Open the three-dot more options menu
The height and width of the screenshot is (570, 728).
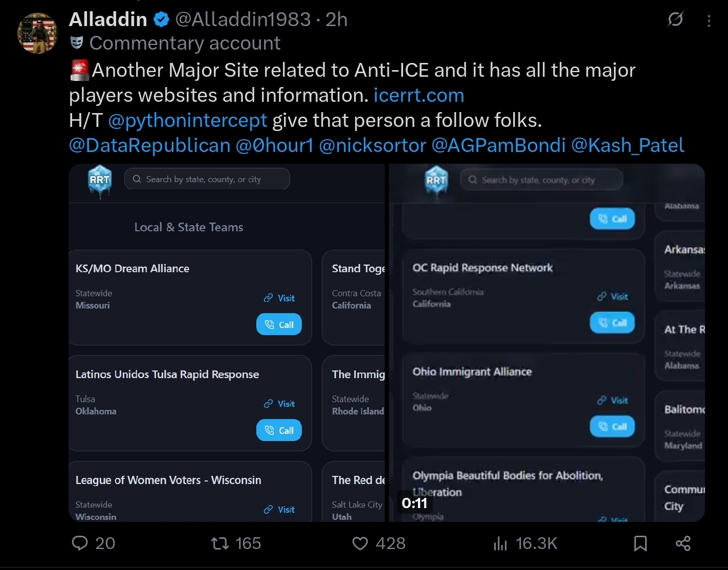click(x=709, y=20)
